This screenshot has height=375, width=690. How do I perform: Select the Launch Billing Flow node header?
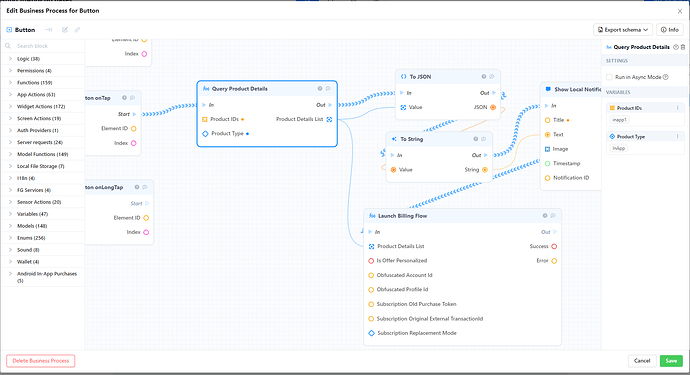[462, 216]
